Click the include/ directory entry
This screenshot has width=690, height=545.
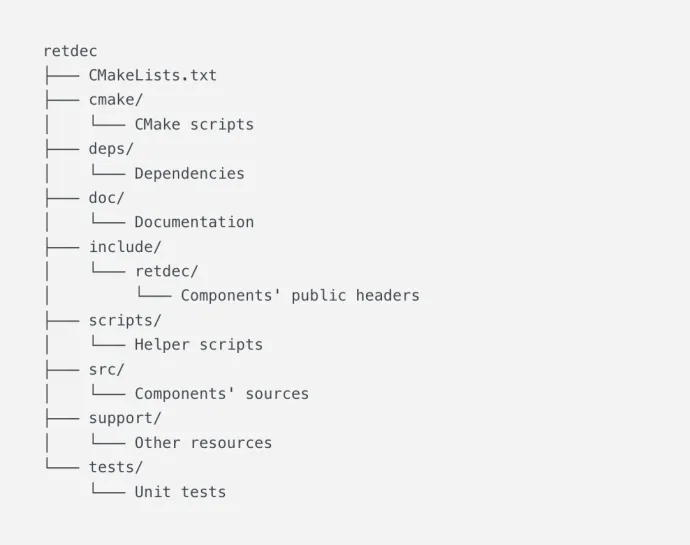(x=125, y=247)
